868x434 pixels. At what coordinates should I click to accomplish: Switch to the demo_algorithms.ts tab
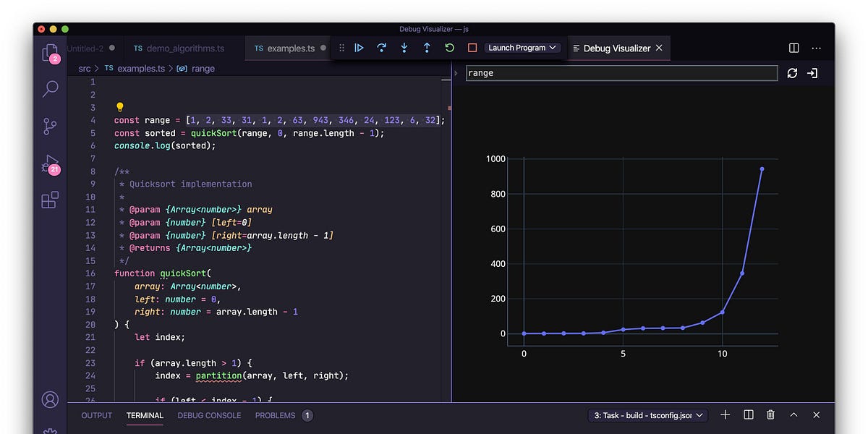179,48
